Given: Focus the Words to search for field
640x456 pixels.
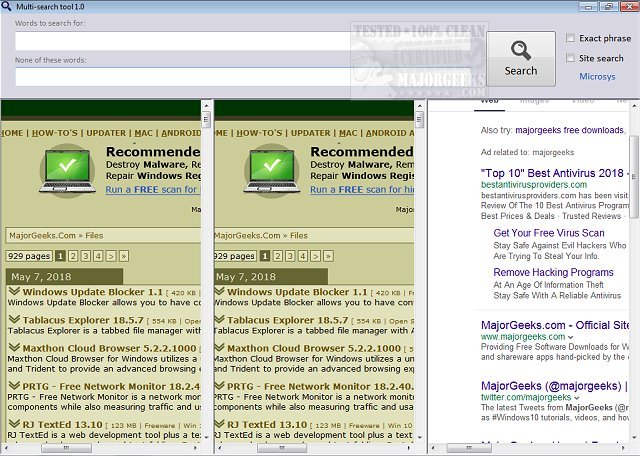Looking at the screenshot, I should pos(243,41).
